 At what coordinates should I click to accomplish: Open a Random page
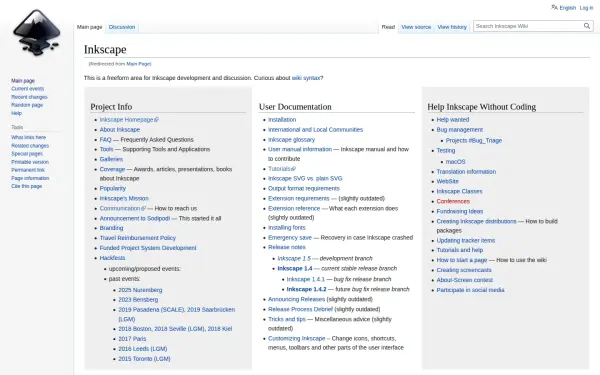pos(27,105)
